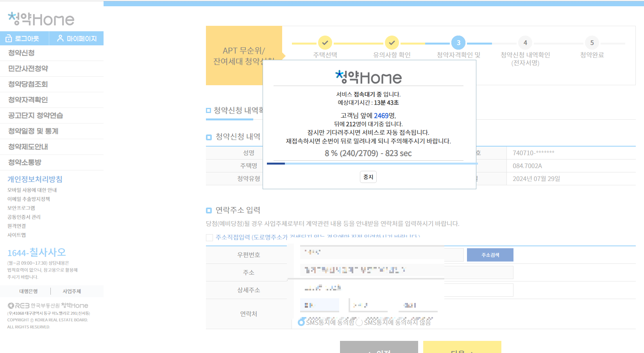Open 모바일 사용에 대한 안내 link
The image size is (644, 353).
coord(32,190)
